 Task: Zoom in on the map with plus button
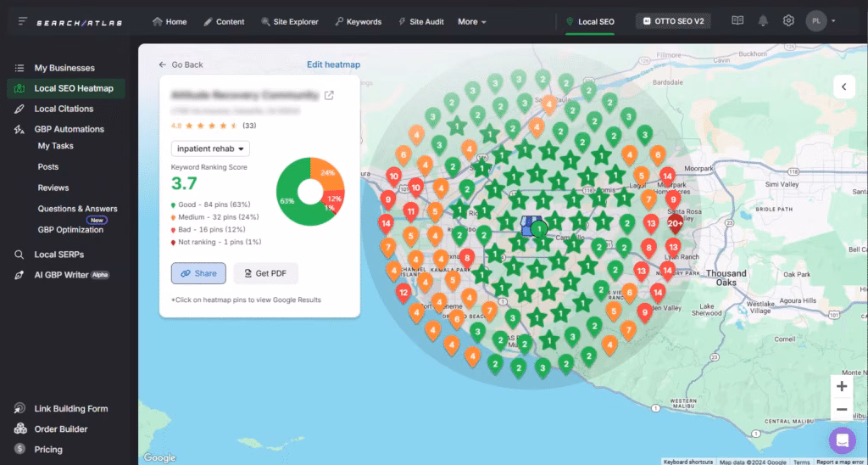(x=841, y=386)
